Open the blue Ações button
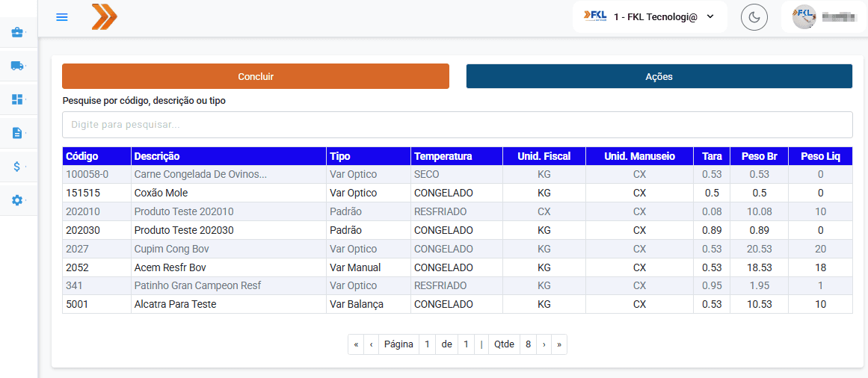Screen dimensions: 868x378 pyautogui.click(x=659, y=76)
